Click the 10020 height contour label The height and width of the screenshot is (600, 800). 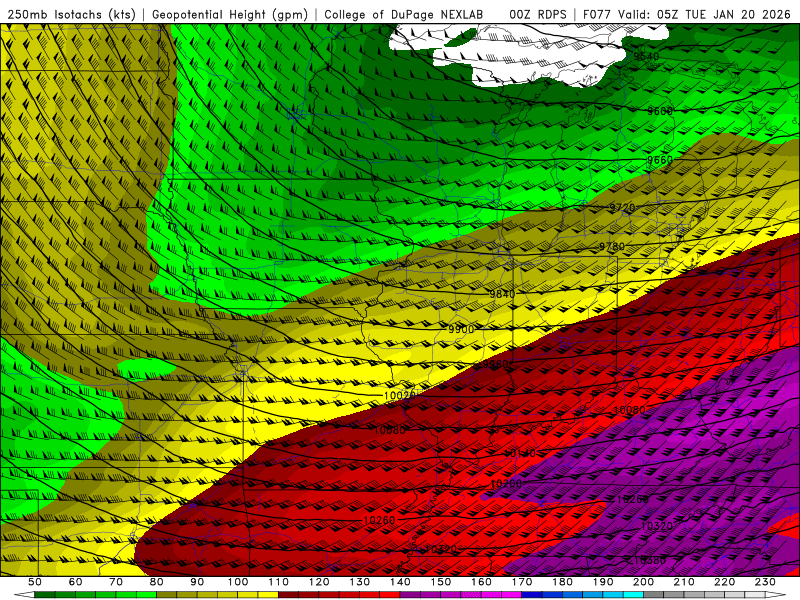coord(400,395)
